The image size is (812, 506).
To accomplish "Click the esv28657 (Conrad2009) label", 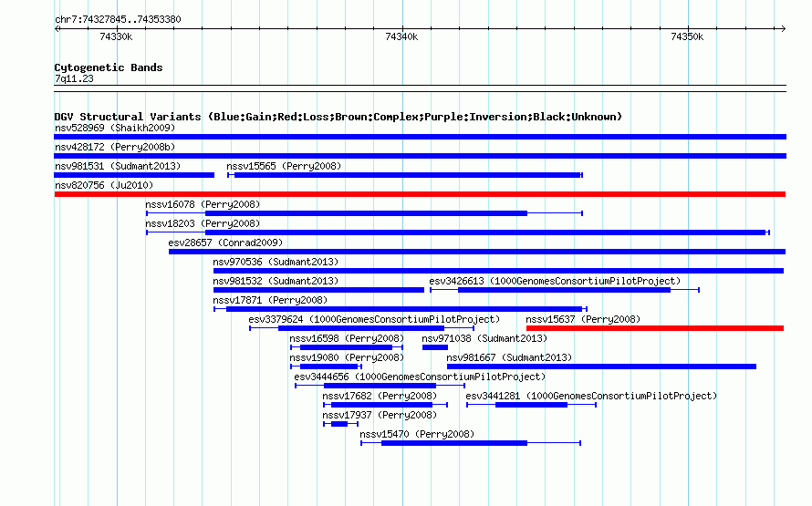I will [225, 243].
